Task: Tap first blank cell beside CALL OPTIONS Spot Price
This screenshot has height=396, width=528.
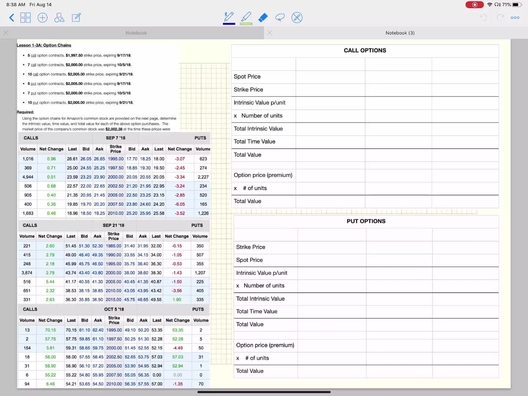Action: pos(330,77)
